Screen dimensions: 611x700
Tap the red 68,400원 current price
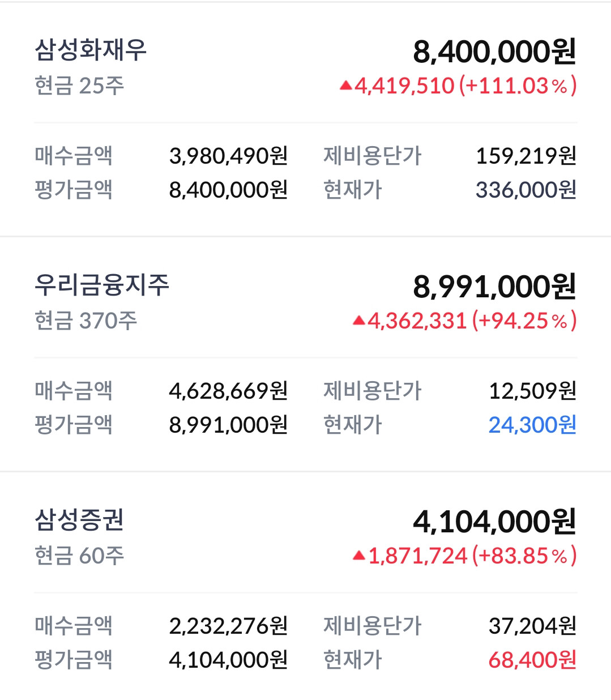coord(532,660)
